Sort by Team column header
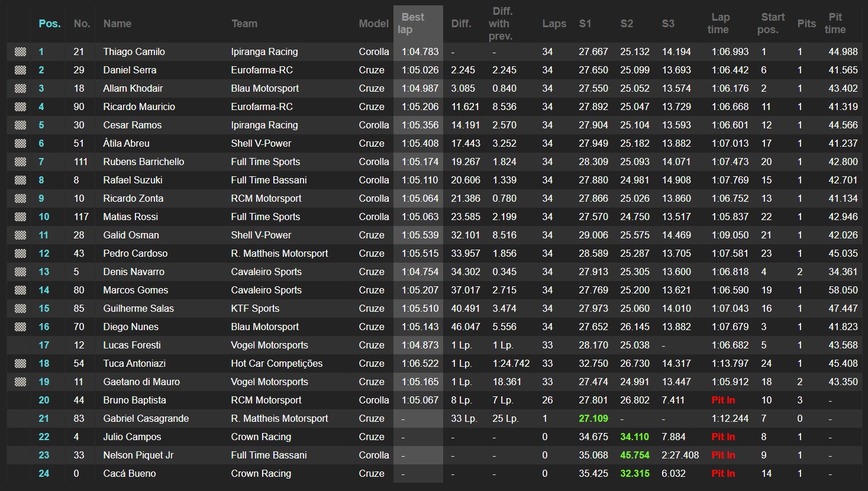Screen dimensions: 868x491 click(x=244, y=24)
